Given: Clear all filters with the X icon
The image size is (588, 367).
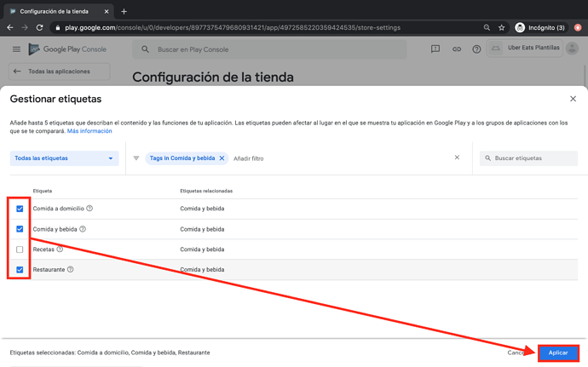Looking at the screenshot, I should 457,158.
